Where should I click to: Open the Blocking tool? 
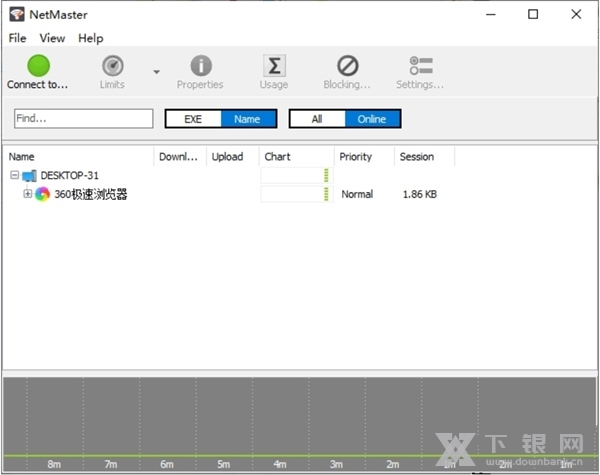[x=347, y=72]
